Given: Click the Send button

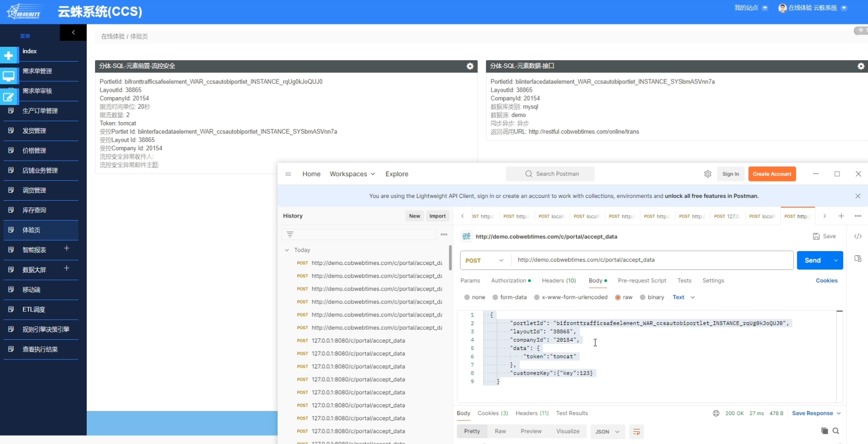Looking at the screenshot, I should click(x=812, y=260).
